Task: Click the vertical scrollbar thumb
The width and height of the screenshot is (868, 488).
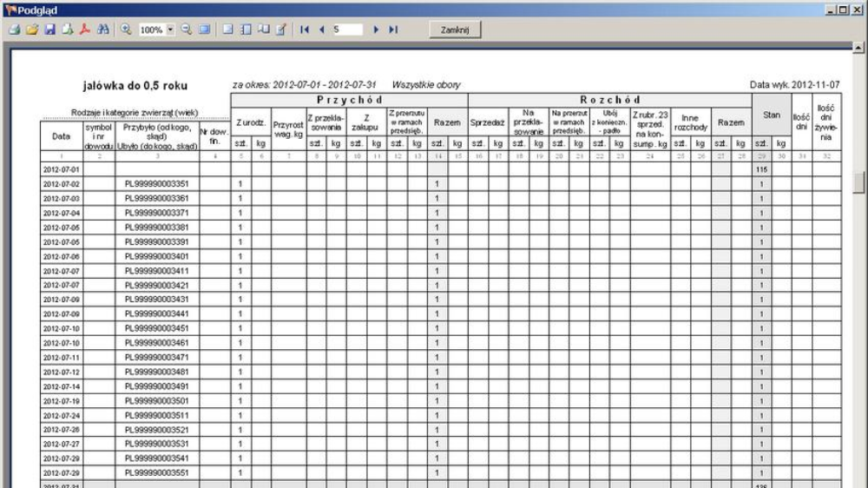Action: point(858,183)
